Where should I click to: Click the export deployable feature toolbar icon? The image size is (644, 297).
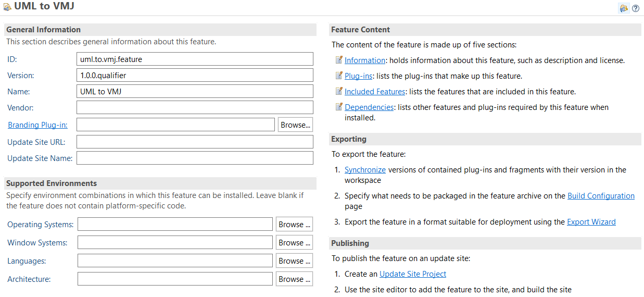(623, 8)
